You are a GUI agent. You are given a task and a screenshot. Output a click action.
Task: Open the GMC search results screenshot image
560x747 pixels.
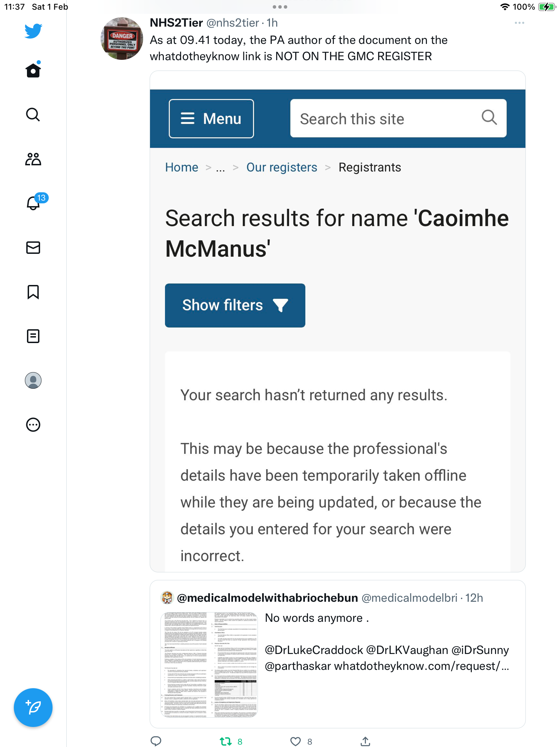(x=338, y=322)
